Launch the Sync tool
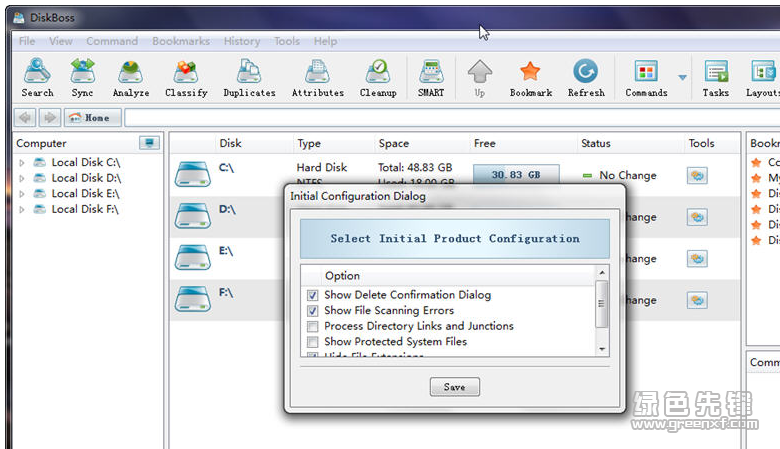Image resolution: width=780 pixels, height=449 pixels. 82,78
